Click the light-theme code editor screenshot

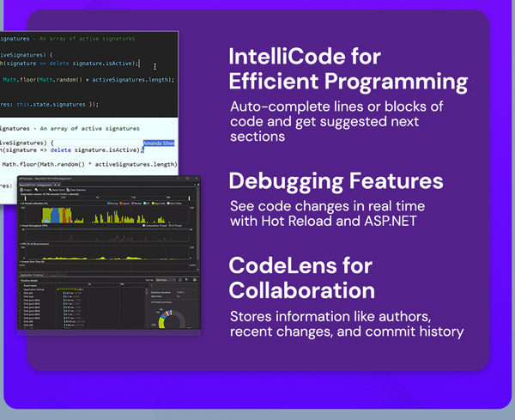88,146
